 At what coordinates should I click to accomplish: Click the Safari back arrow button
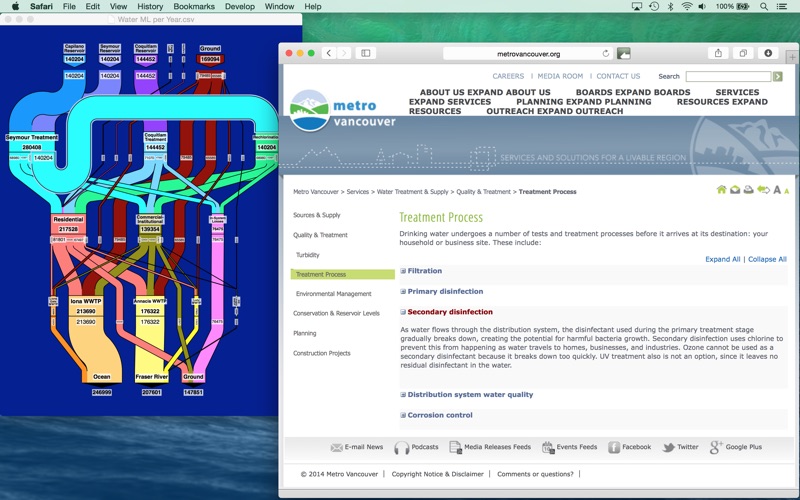tap(329, 53)
